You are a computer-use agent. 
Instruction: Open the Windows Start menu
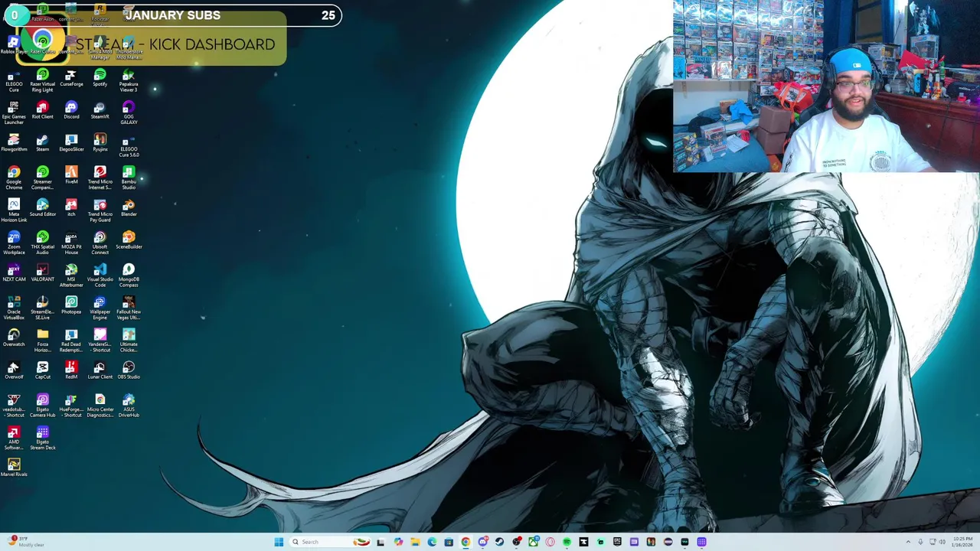tap(279, 542)
